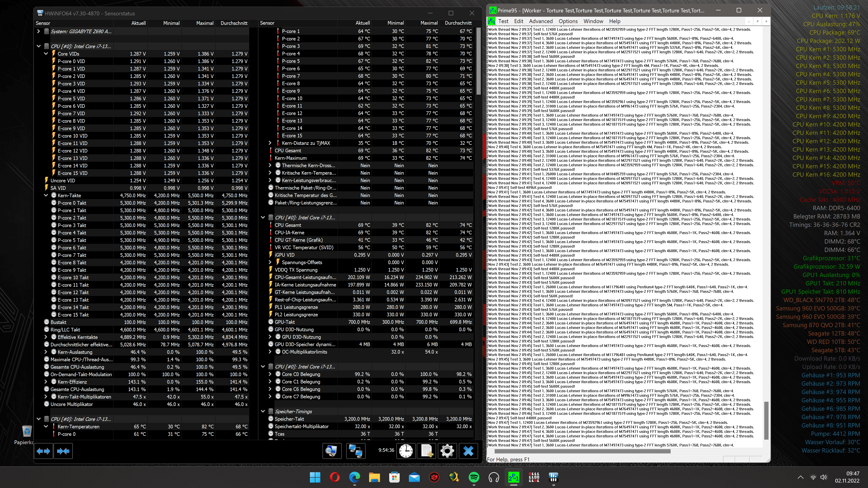Click the collapse-columns arrows button in HWiNFO

(63, 451)
